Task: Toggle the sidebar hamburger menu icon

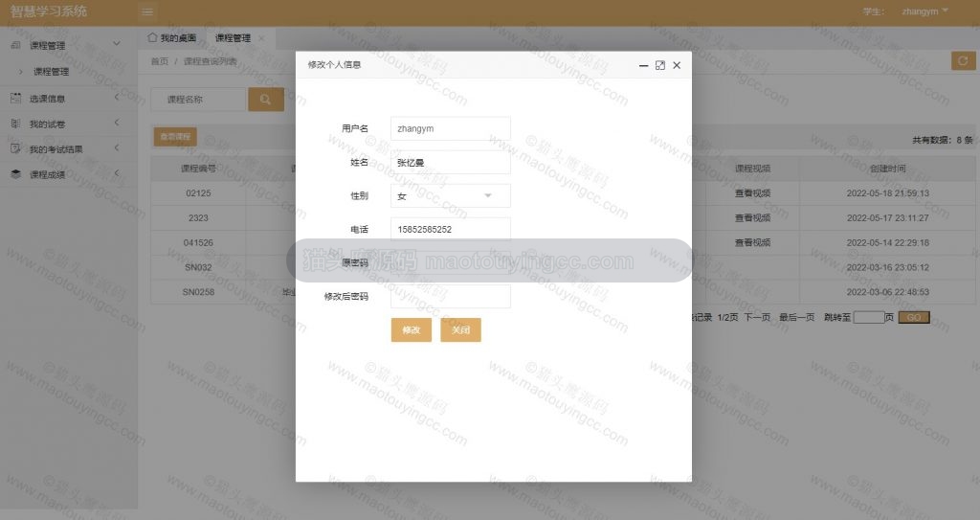Action: pyautogui.click(x=146, y=11)
